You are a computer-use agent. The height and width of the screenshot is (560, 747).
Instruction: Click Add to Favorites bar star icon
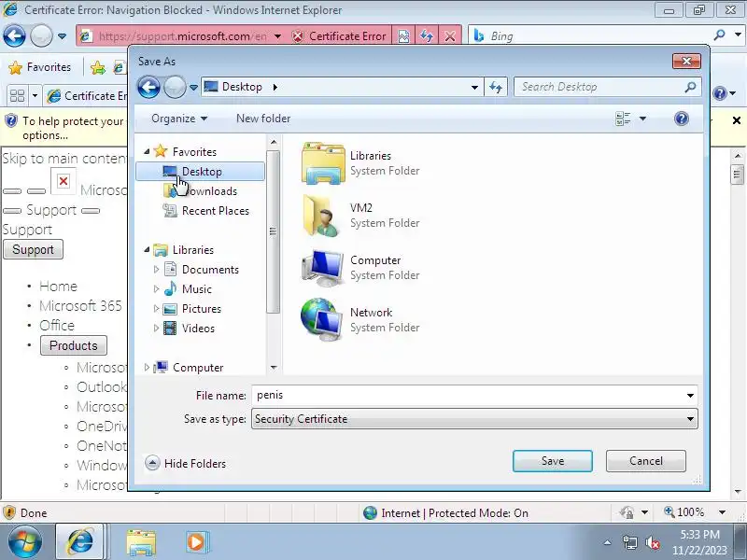click(98, 68)
